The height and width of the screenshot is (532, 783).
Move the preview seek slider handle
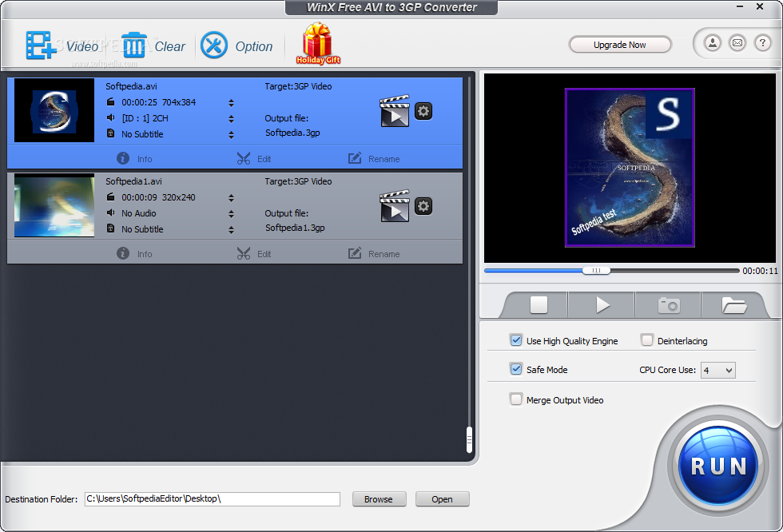pyautogui.click(x=596, y=271)
